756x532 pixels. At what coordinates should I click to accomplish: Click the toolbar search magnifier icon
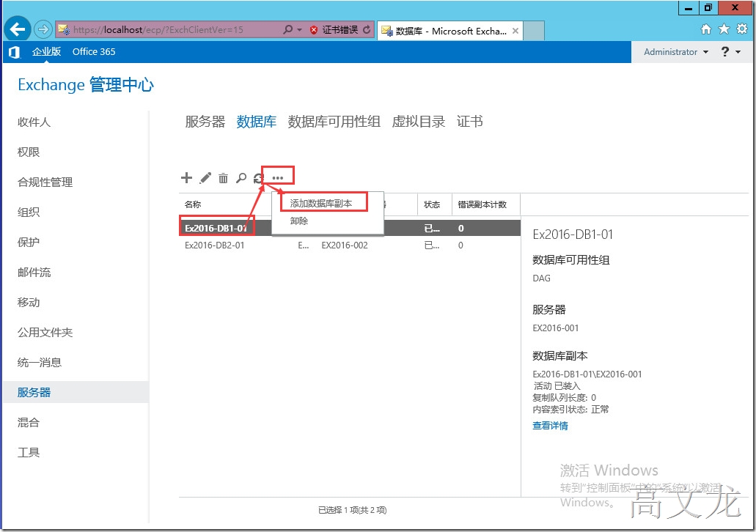click(x=241, y=178)
